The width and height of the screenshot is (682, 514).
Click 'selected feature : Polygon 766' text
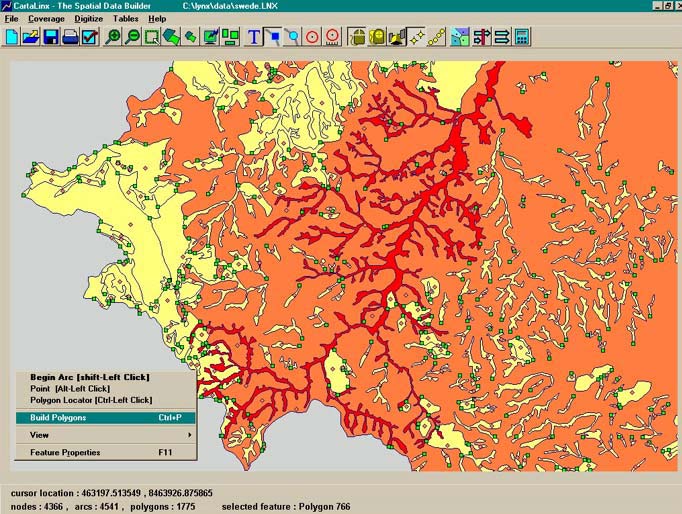[x=286, y=507]
